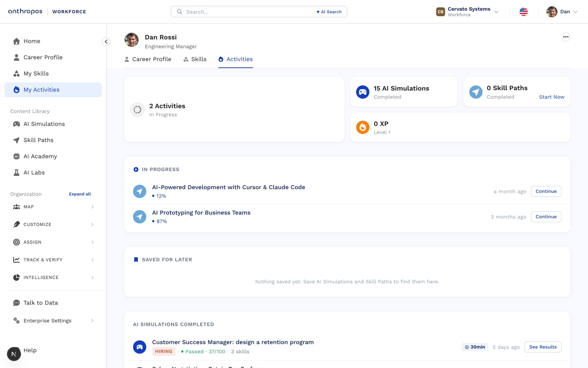Open AI Simulations gamepad icon in sidebar
Screen dimensions: 588x368
[x=17, y=124]
